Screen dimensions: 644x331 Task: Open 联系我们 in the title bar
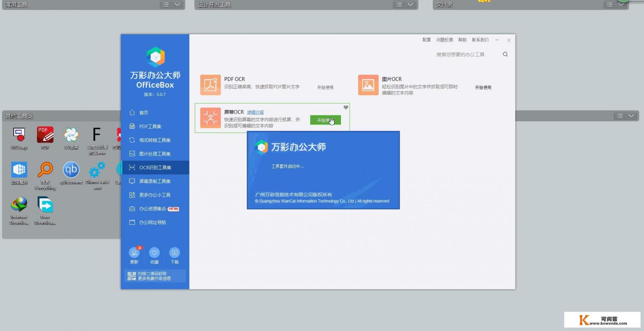point(480,40)
